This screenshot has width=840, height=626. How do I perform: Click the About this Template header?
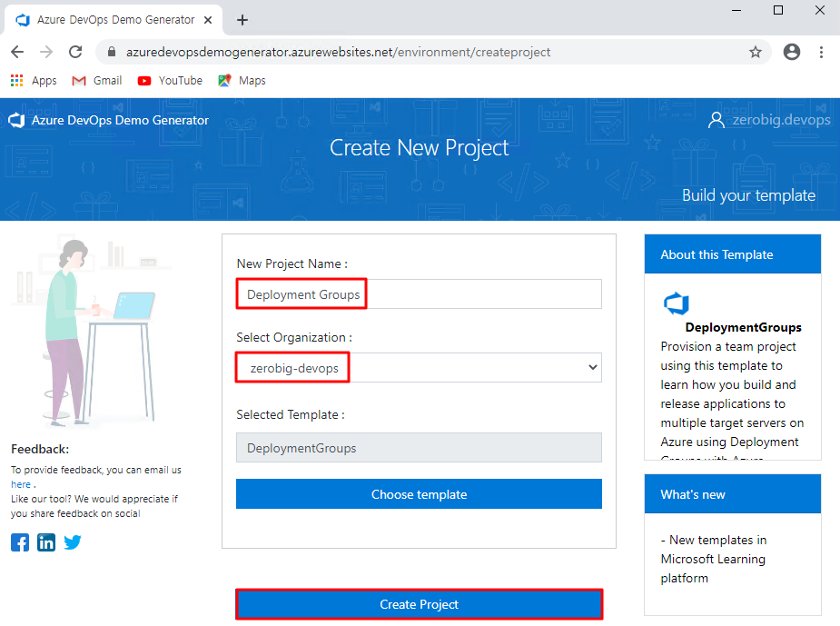733,254
